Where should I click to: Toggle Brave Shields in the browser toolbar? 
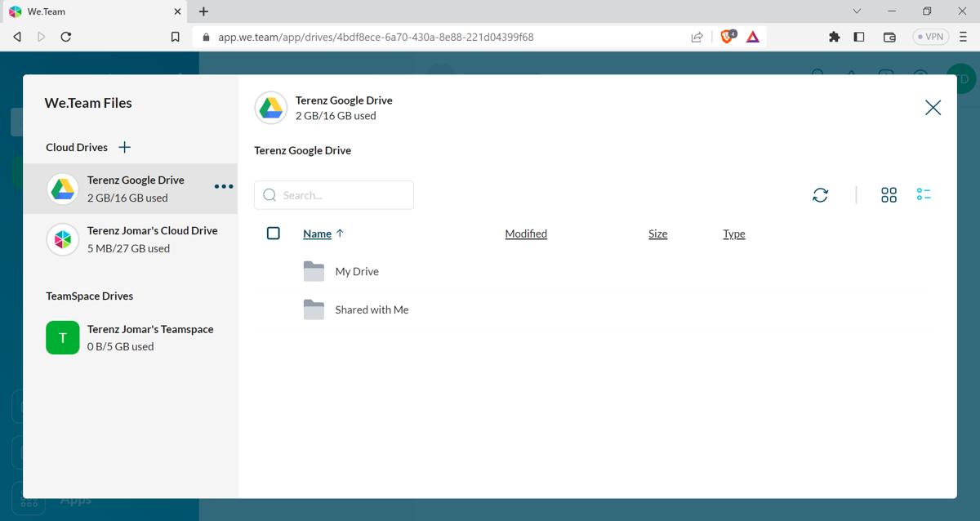point(728,37)
